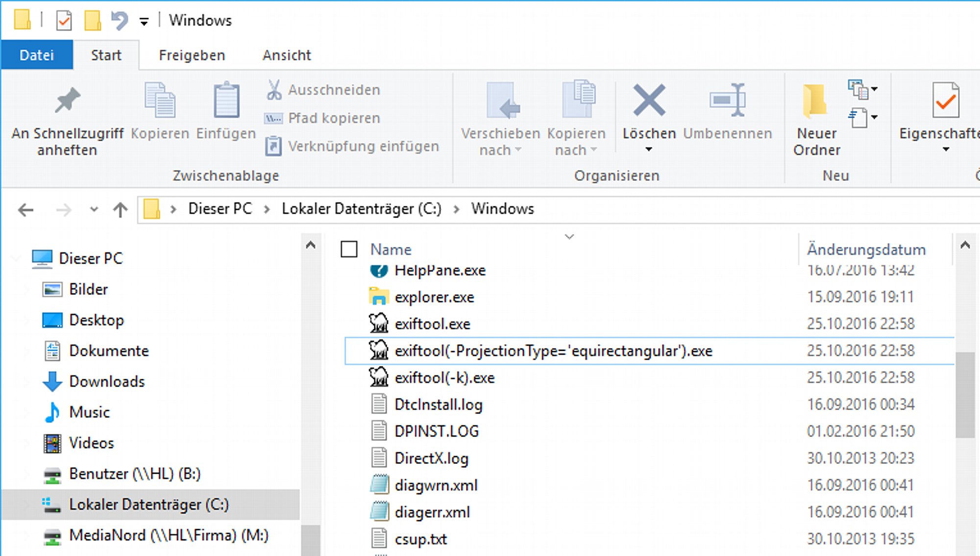
Task: Switch to the Start ribbon tab
Action: point(106,55)
